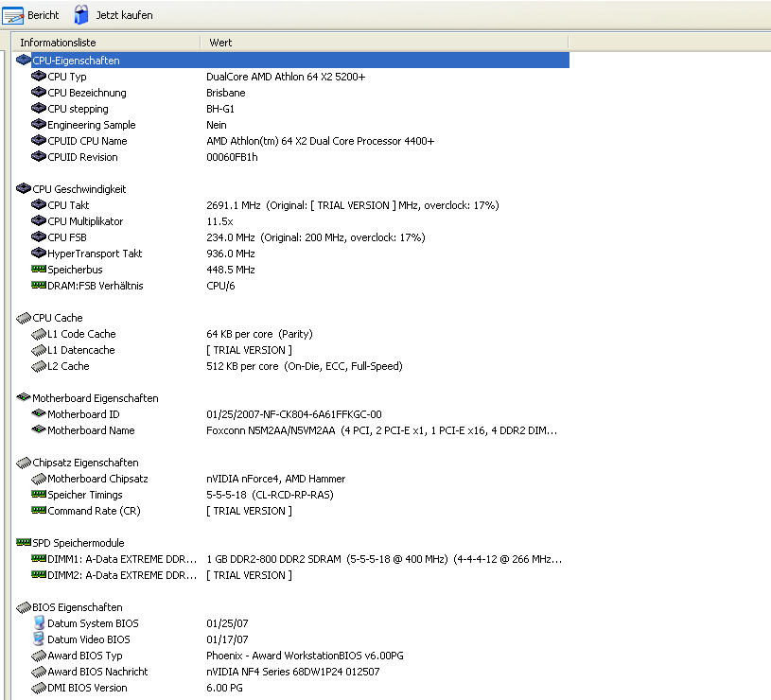
Task: Click the chip icon beside CPU Cache header
Action: [x=24, y=318]
